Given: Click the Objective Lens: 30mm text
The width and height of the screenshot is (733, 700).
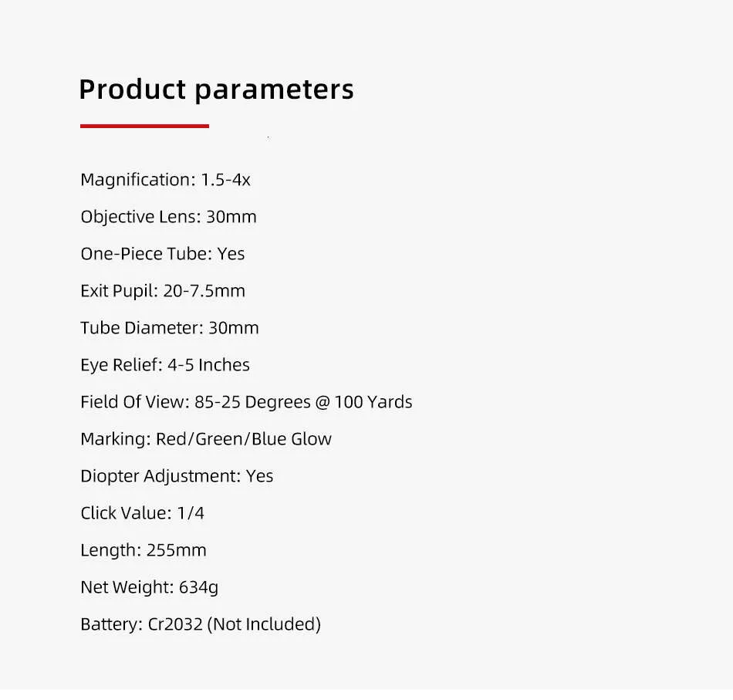Looking at the screenshot, I should coord(168,217).
